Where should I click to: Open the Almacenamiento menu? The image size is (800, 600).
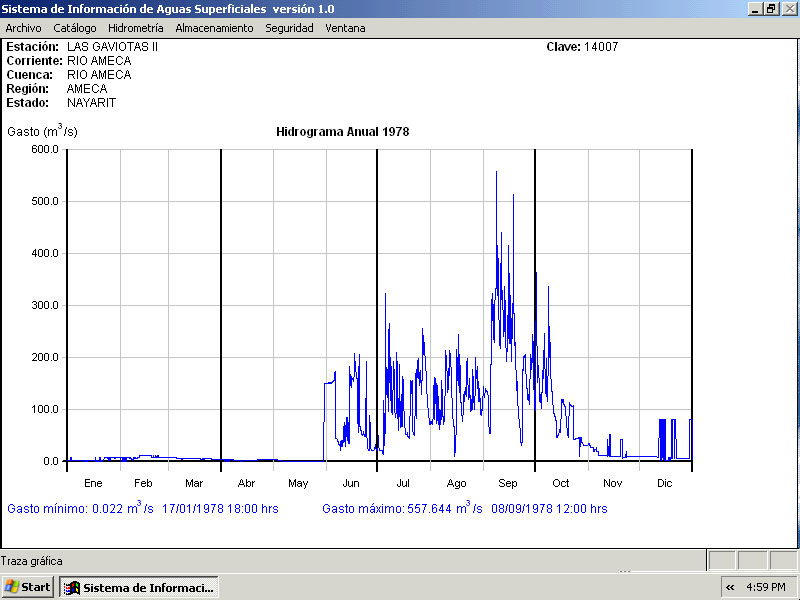pyautogui.click(x=214, y=28)
